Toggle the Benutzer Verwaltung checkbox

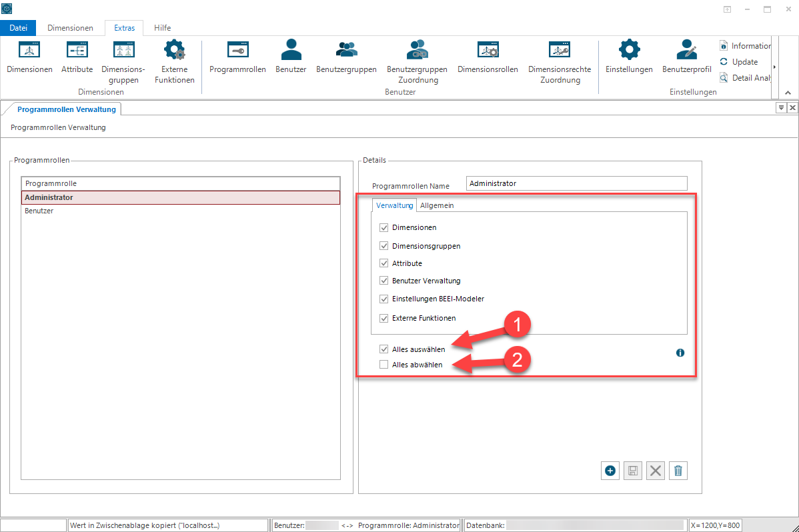coord(383,281)
